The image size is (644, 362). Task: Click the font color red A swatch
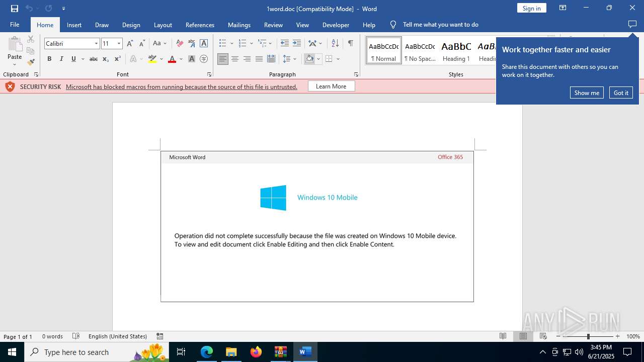pyautogui.click(x=172, y=59)
